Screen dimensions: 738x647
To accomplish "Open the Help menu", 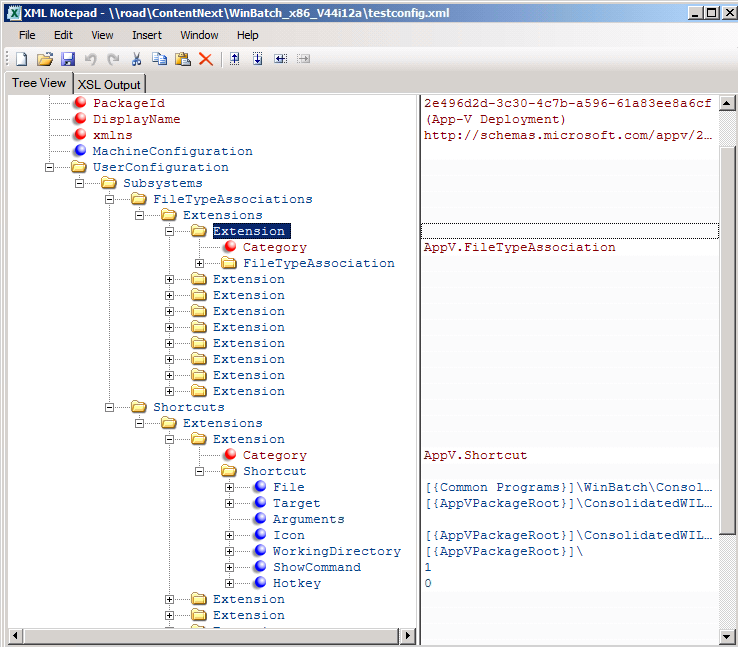I will (x=248, y=35).
